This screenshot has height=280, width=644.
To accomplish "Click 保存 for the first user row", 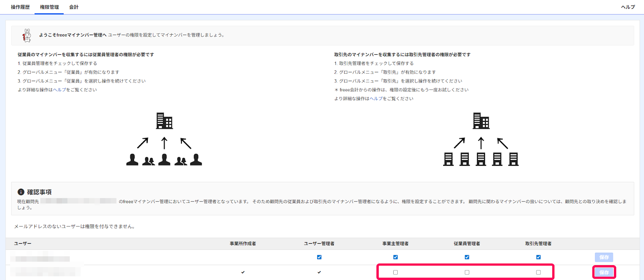I will [604, 257].
